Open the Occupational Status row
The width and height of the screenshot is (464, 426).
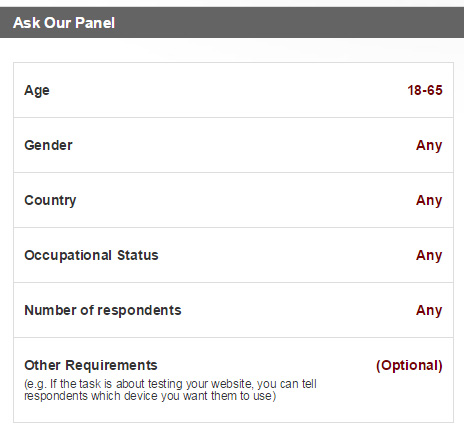[233, 255]
